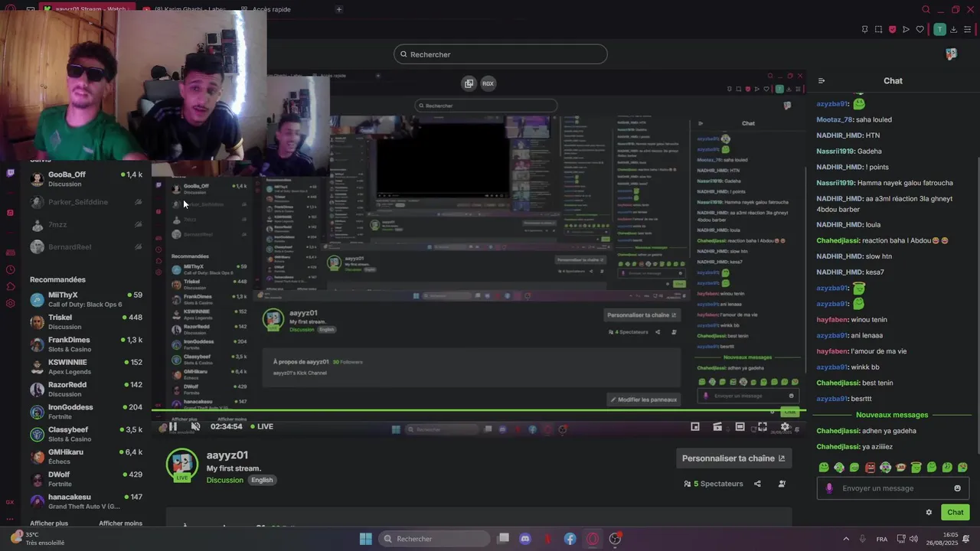Click the taskbar Rechercher search box
980x551 pixels.
434,539
